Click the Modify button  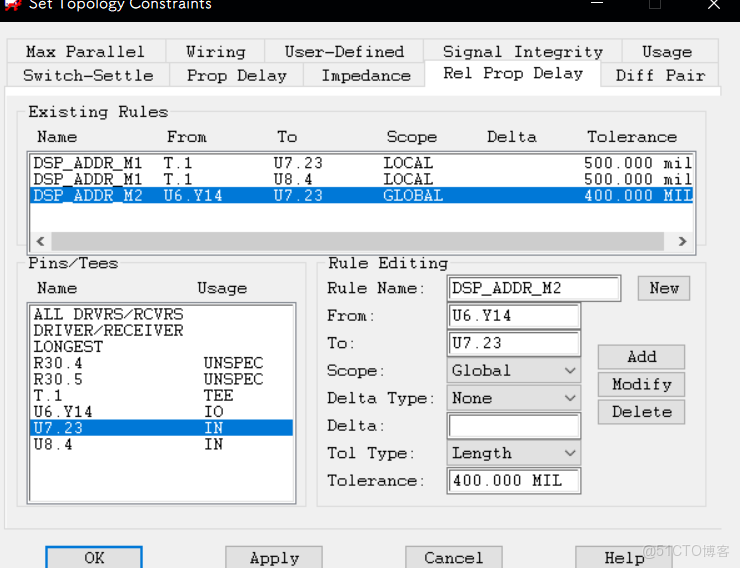click(x=641, y=384)
